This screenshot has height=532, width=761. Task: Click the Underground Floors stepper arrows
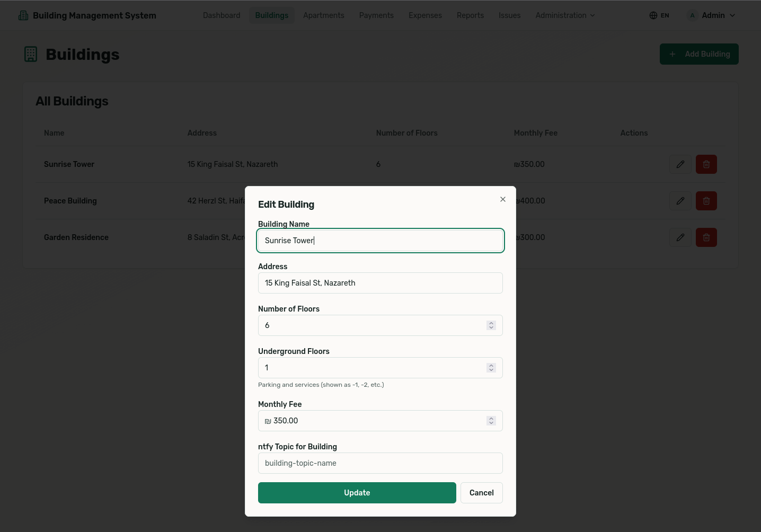491,368
